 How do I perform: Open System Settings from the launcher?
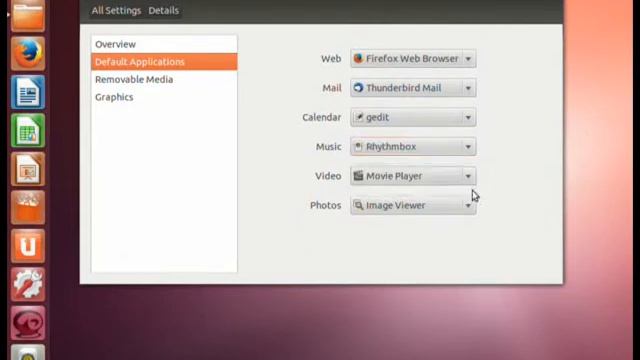tap(28, 284)
